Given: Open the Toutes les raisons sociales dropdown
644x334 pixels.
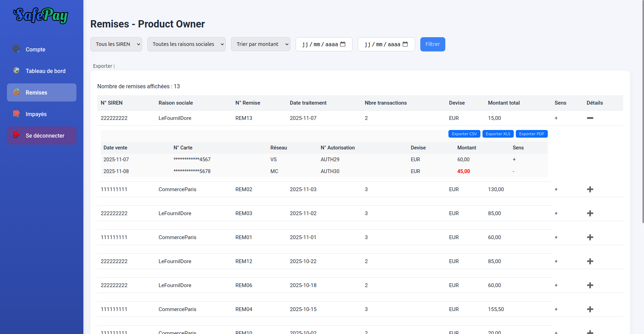Looking at the screenshot, I should (186, 44).
